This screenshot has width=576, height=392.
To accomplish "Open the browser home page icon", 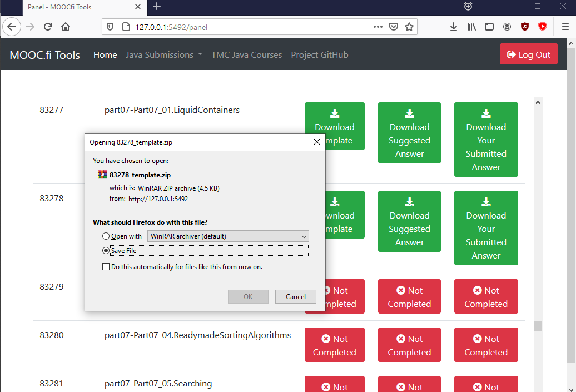I will pyautogui.click(x=66, y=27).
